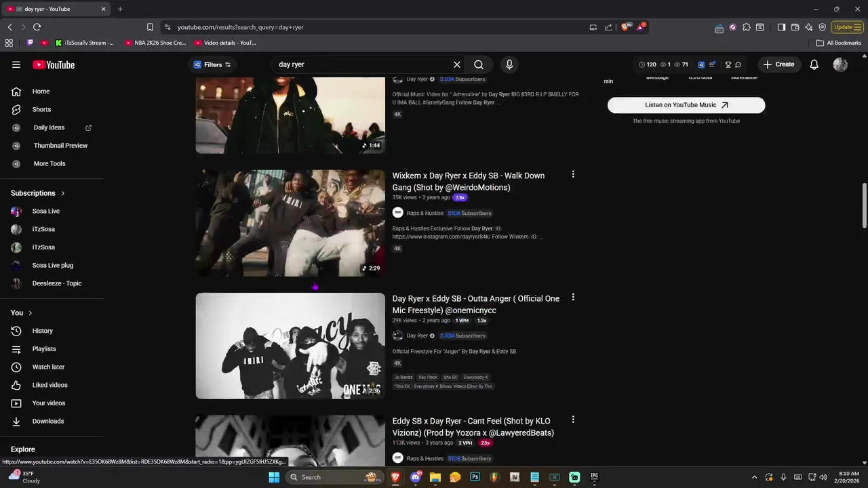868x488 pixels.
Task: Open more options for Walk Down Gang
Action: point(573,174)
